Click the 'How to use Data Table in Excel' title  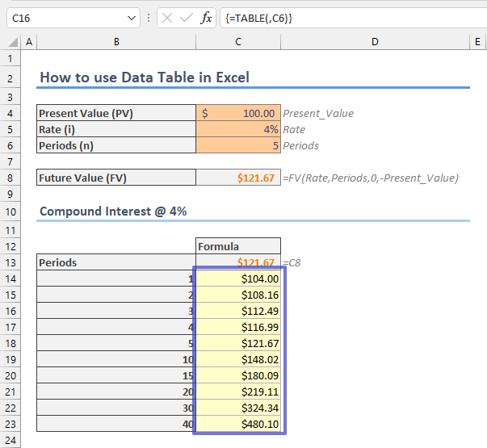coord(145,77)
